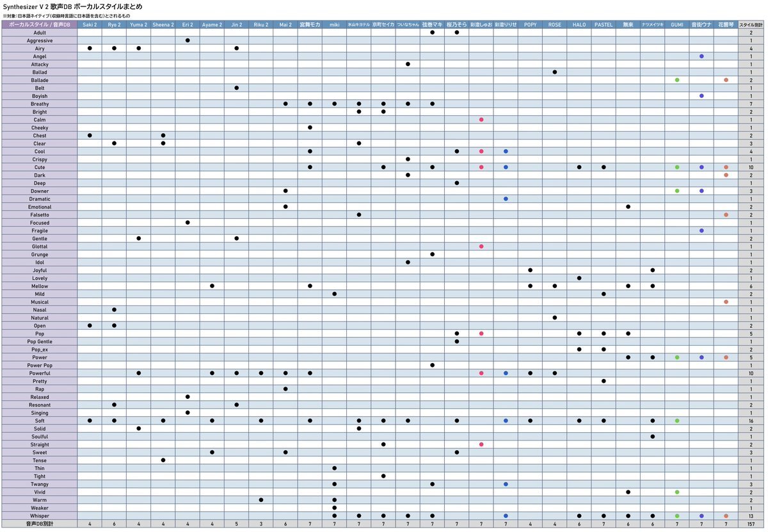
Task: Click the "Airy" row label
Action: point(40,48)
